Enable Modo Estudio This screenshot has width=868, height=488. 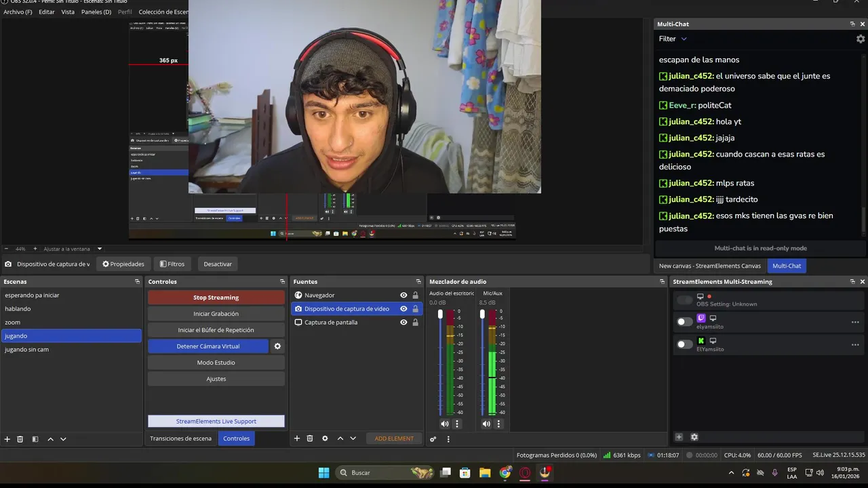216,363
